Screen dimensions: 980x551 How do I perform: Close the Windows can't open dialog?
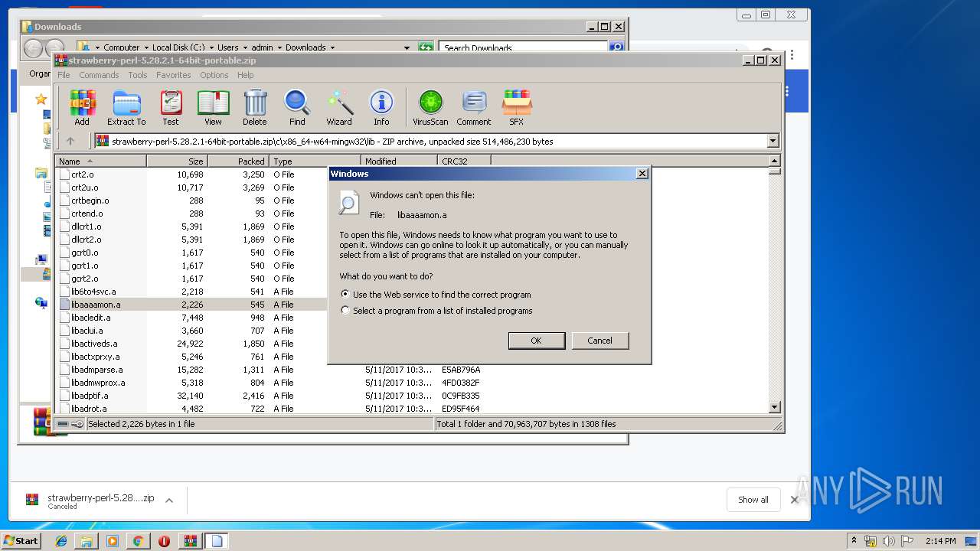point(642,174)
